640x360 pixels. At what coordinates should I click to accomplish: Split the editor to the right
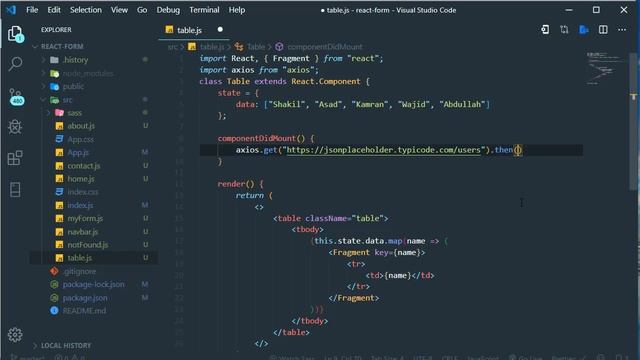tap(603, 29)
